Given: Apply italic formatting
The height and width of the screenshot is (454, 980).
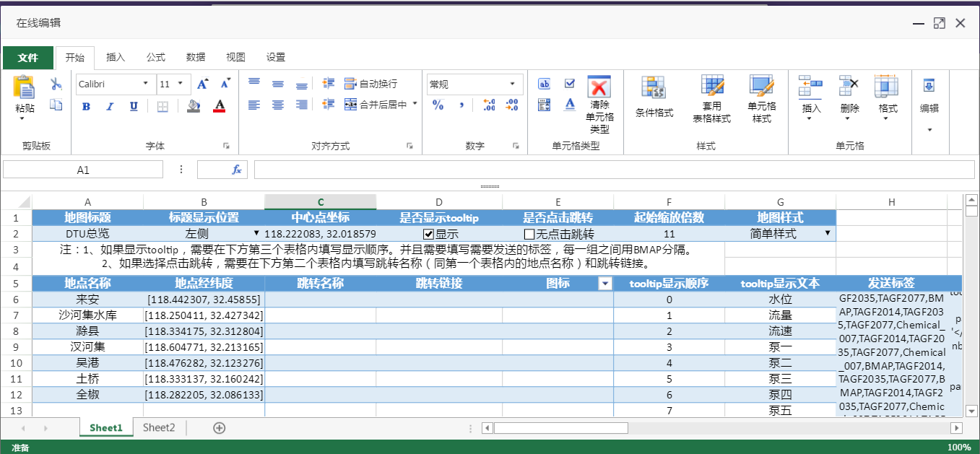Looking at the screenshot, I should click(110, 106).
